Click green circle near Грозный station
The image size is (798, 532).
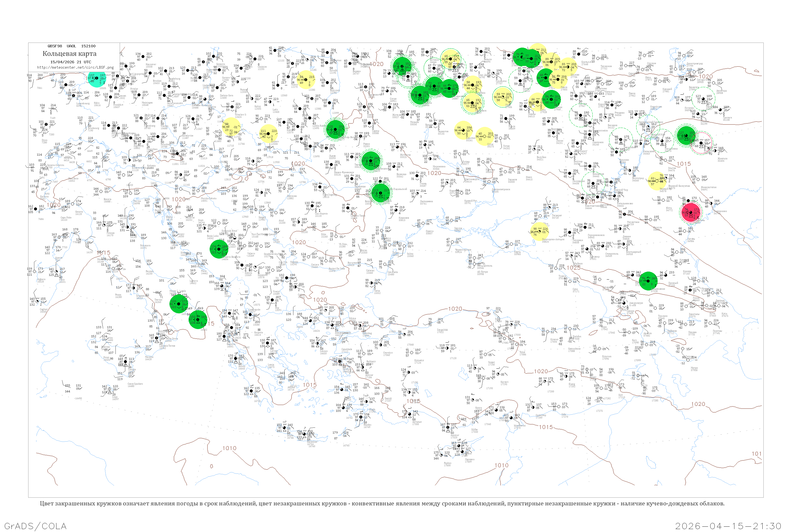point(648,281)
